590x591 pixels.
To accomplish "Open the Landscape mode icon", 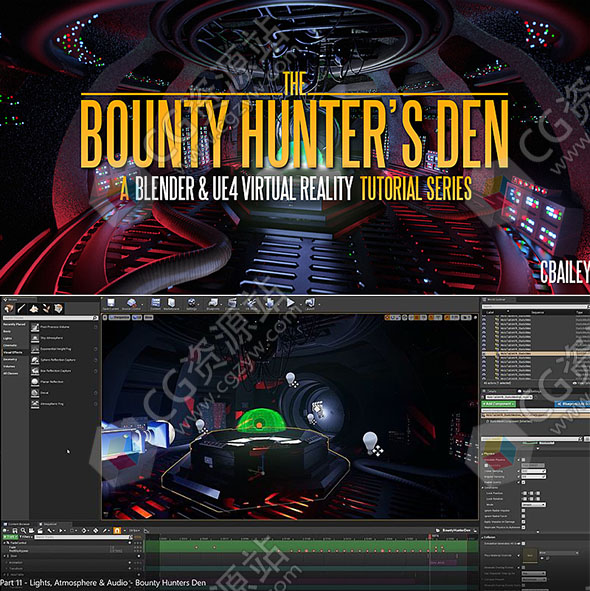I will pyautogui.click(x=34, y=308).
